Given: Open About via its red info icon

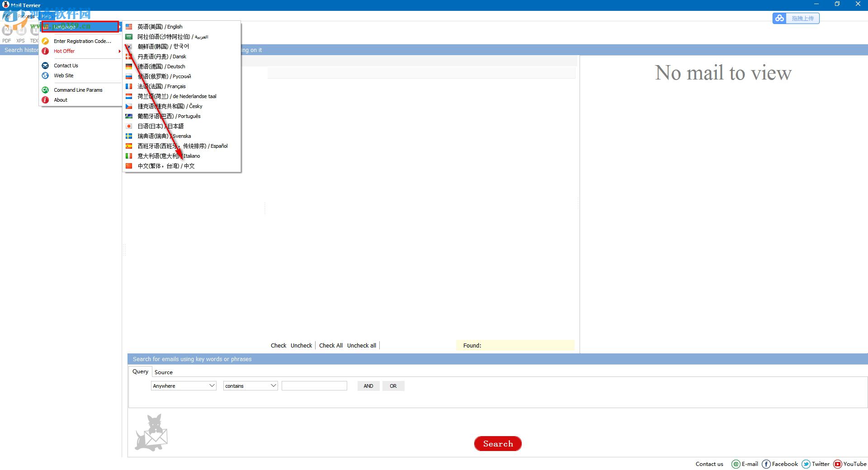Looking at the screenshot, I should 45,100.
